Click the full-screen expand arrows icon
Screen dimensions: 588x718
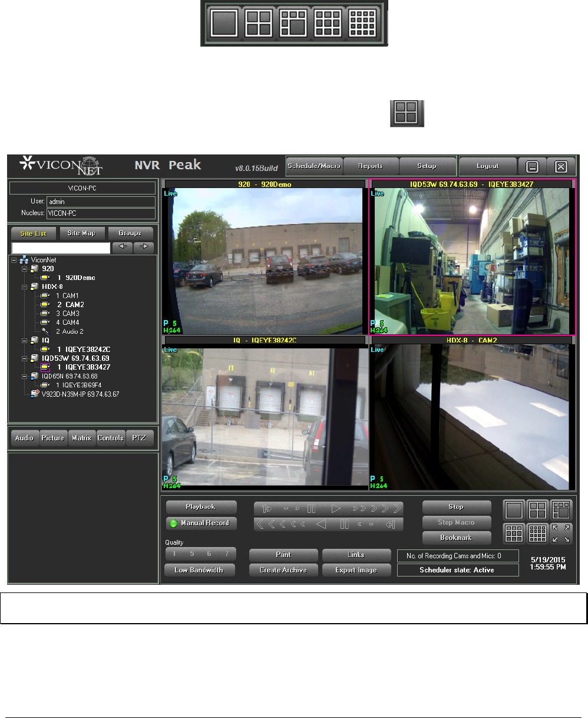coord(561,533)
